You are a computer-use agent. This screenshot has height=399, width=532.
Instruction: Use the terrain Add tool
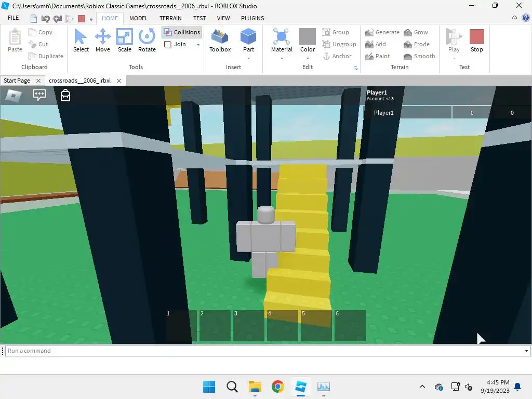point(376,44)
